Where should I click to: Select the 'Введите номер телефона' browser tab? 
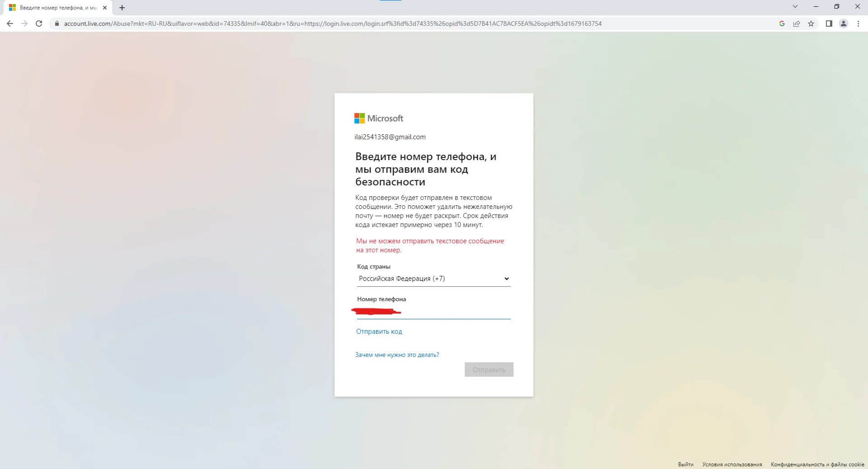(58, 8)
